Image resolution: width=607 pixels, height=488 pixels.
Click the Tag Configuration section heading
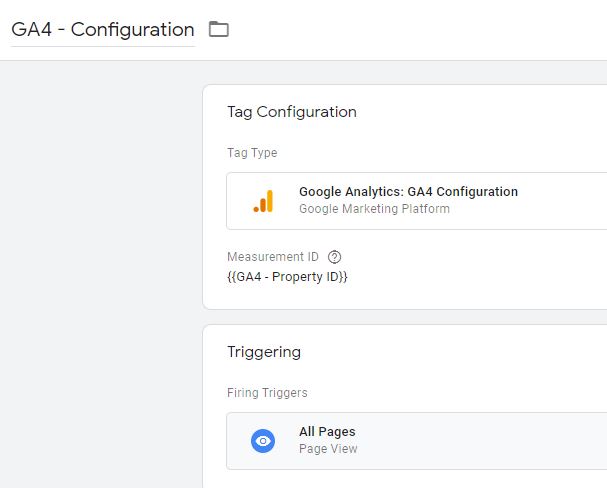point(291,112)
